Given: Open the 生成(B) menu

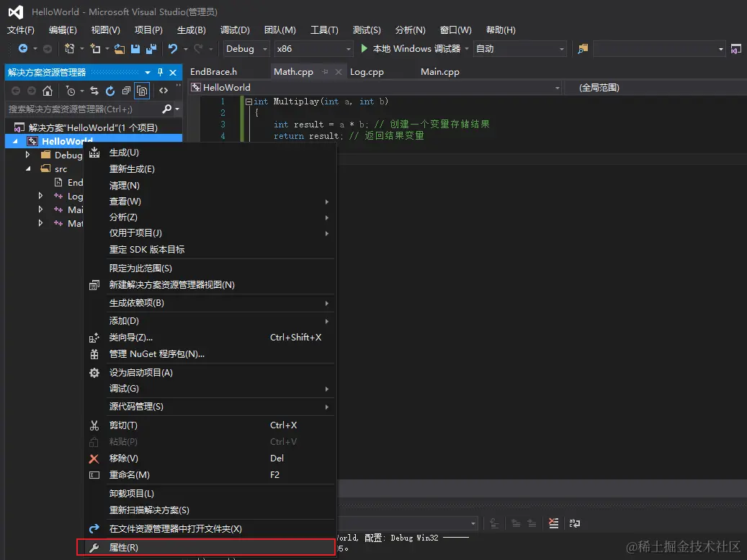Looking at the screenshot, I should pos(191,30).
